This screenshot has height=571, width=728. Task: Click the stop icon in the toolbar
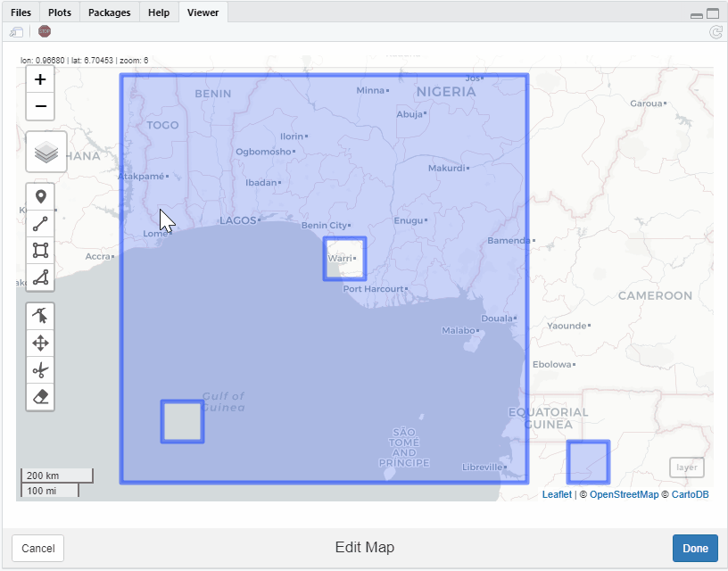click(44, 31)
